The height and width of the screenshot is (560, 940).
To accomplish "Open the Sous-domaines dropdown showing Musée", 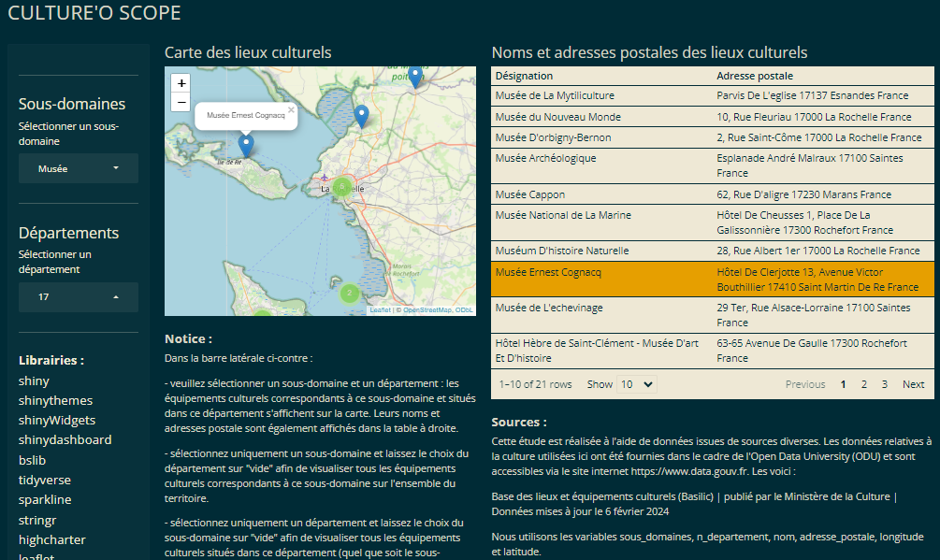I will pos(79,169).
